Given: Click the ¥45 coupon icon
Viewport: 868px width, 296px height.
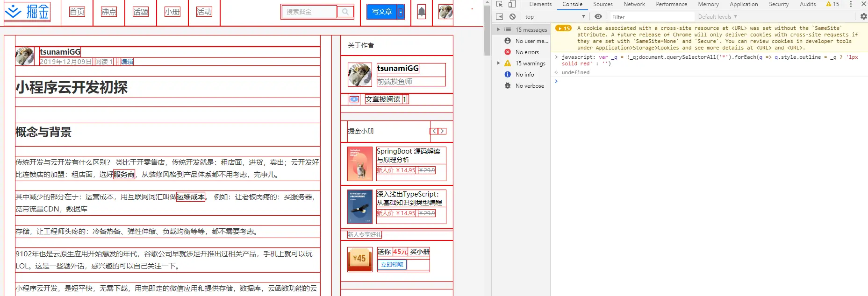Looking at the screenshot, I should tap(360, 259).
